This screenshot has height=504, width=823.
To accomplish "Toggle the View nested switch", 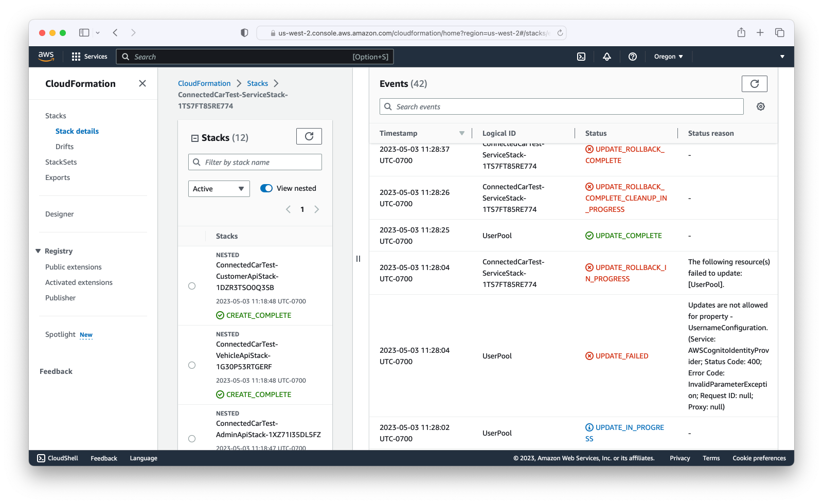I will [x=266, y=188].
